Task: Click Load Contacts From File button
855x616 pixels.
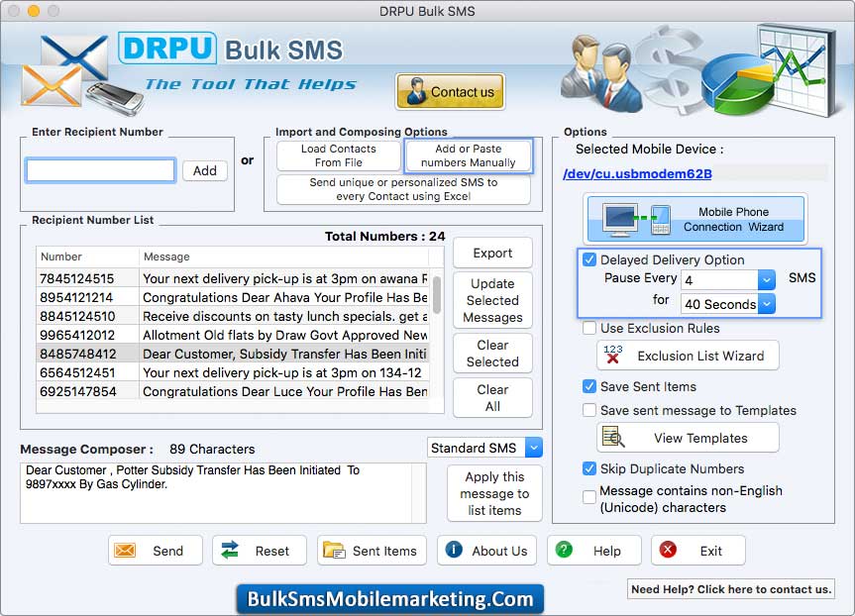Action: tap(339, 155)
